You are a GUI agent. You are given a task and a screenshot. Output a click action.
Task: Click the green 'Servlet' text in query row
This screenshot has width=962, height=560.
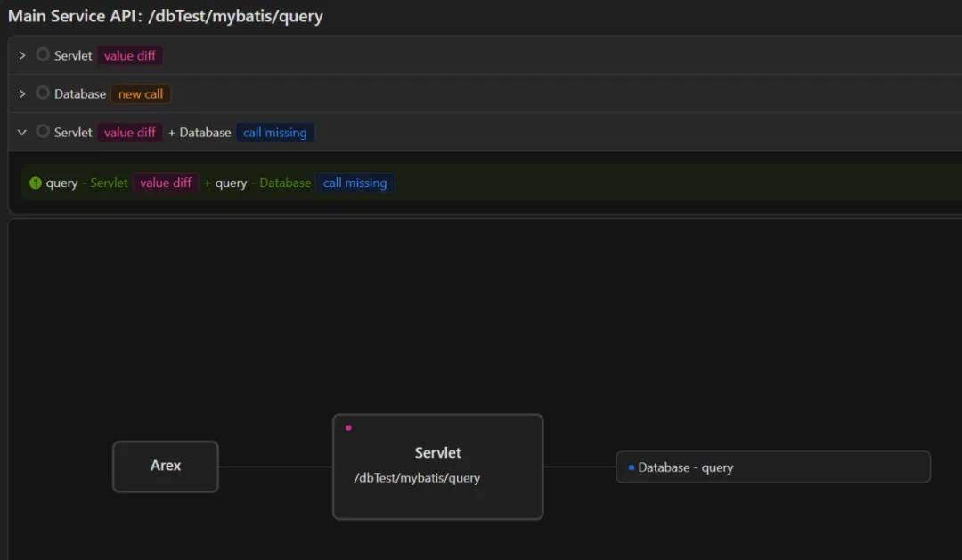click(109, 183)
